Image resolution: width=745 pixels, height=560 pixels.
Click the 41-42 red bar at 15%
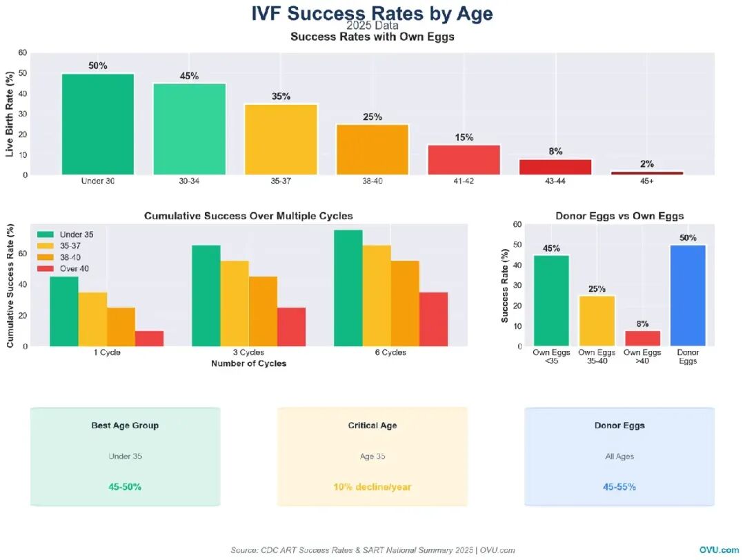click(x=464, y=159)
